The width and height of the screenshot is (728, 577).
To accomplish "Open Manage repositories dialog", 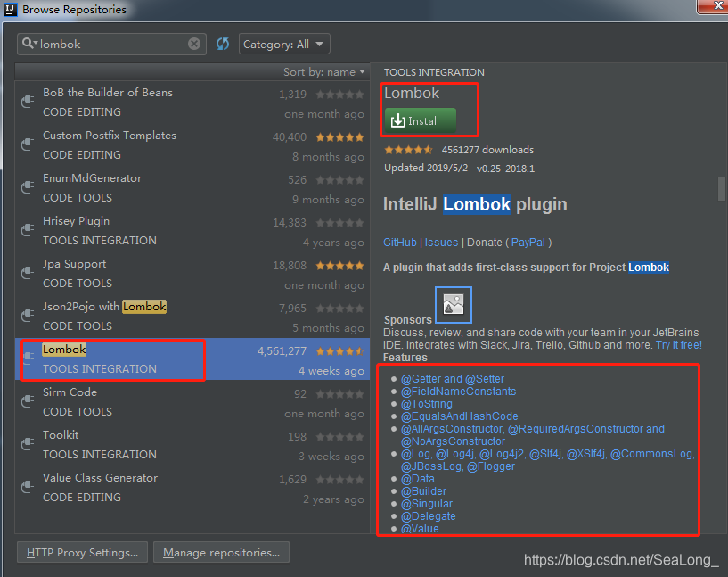I will tap(222, 552).
